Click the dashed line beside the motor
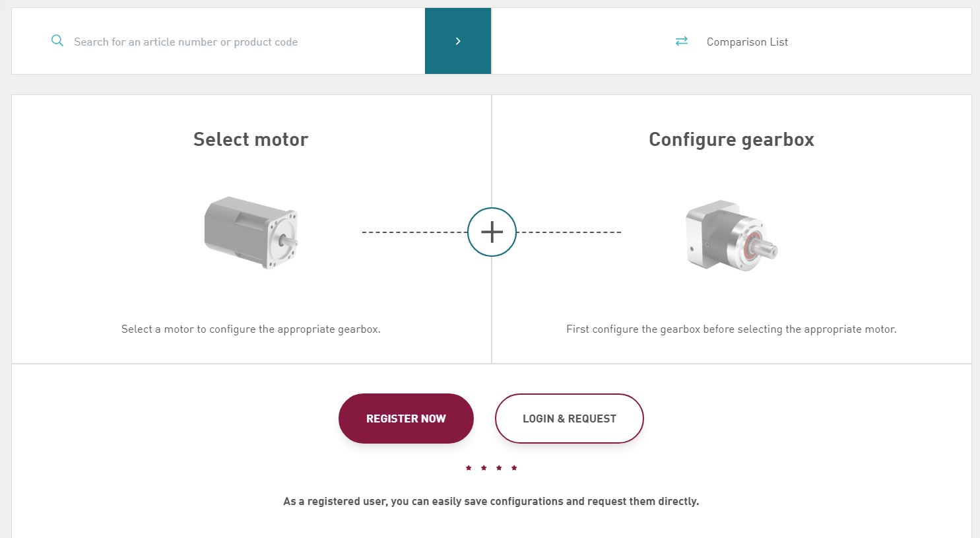Image resolution: width=980 pixels, height=538 pixels. (414, 232)
